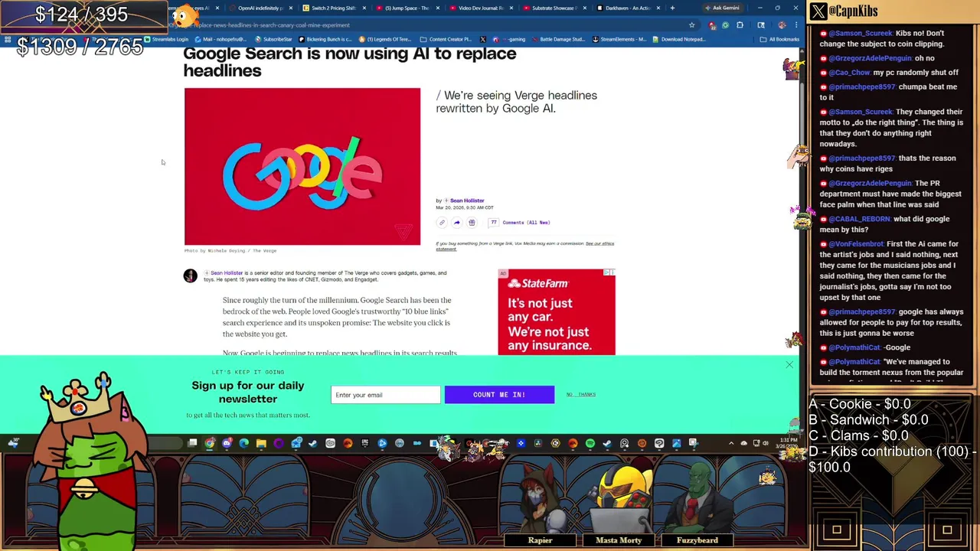Image resolution: width=980 pixels, height=551 pixels.
Task: Click the NO THANKS link
Action: 581,395
